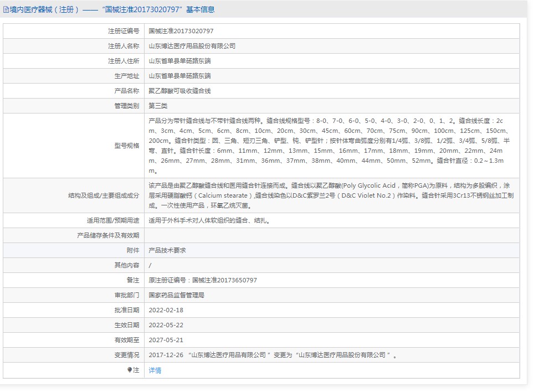This screenshot has width=539, height=392.
Task: Select the 产品技术要求 attachment text
Action: 167,250
